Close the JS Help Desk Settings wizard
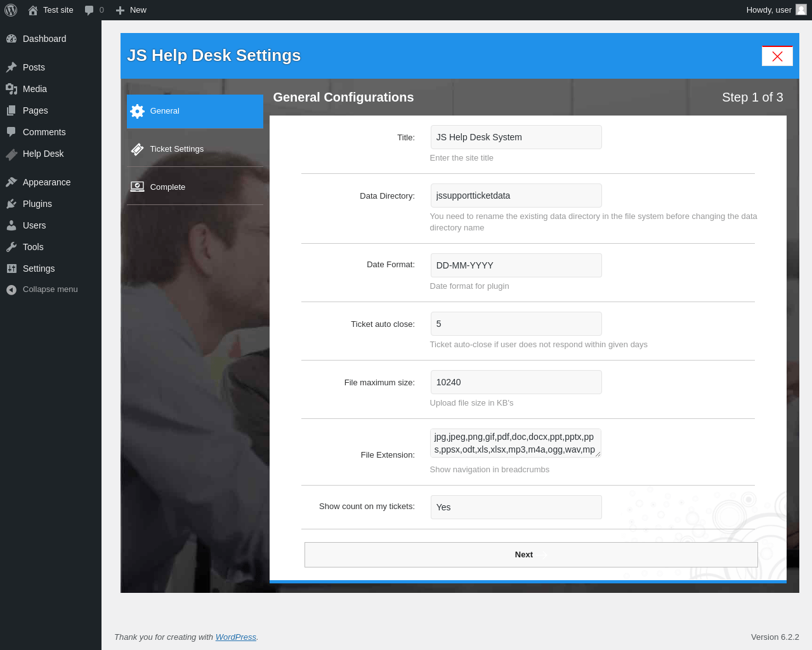This screenshot has width=812, height=650. (x=777, y=56)
